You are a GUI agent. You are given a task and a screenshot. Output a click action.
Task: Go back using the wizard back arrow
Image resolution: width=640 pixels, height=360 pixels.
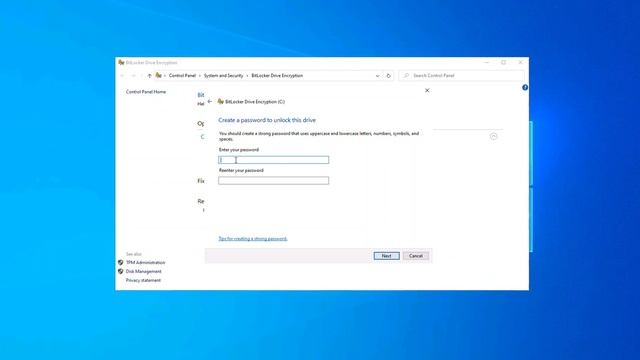[x=209, y=102]
